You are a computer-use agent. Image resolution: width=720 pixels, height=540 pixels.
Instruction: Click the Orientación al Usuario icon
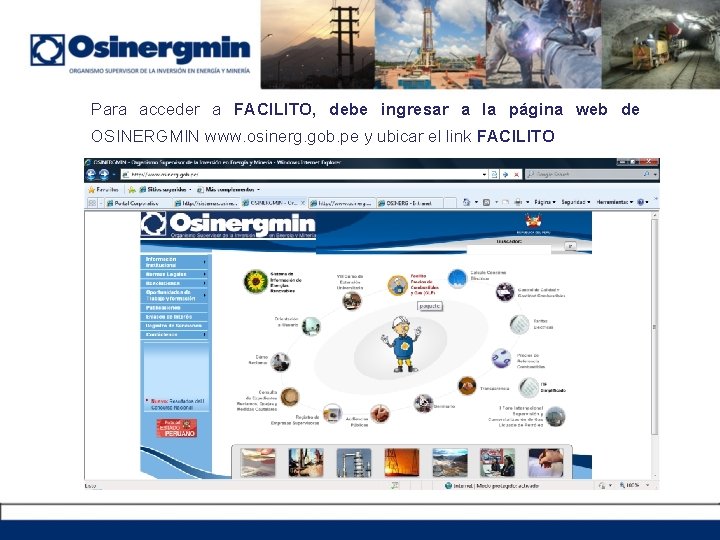311,326
